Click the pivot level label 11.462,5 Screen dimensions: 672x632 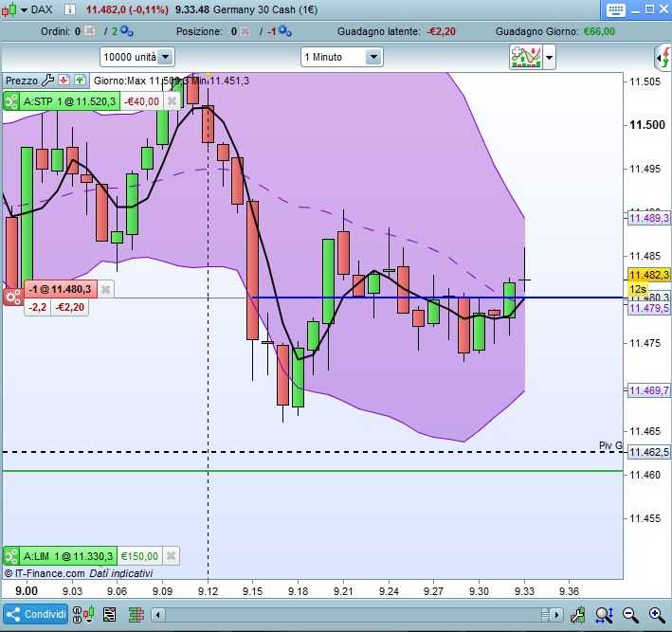[x=649, y=452]
